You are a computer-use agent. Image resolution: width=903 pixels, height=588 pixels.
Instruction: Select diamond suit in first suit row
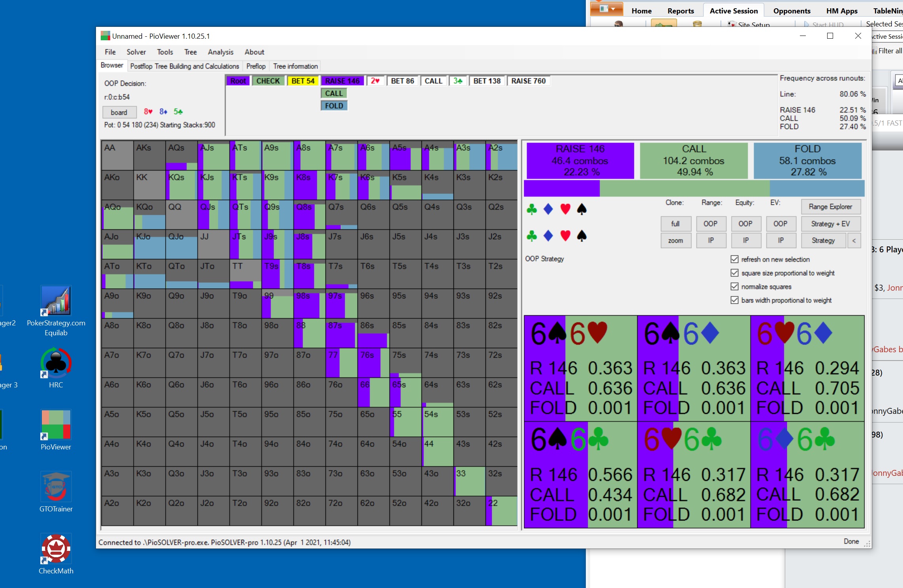tap(548, 209)
